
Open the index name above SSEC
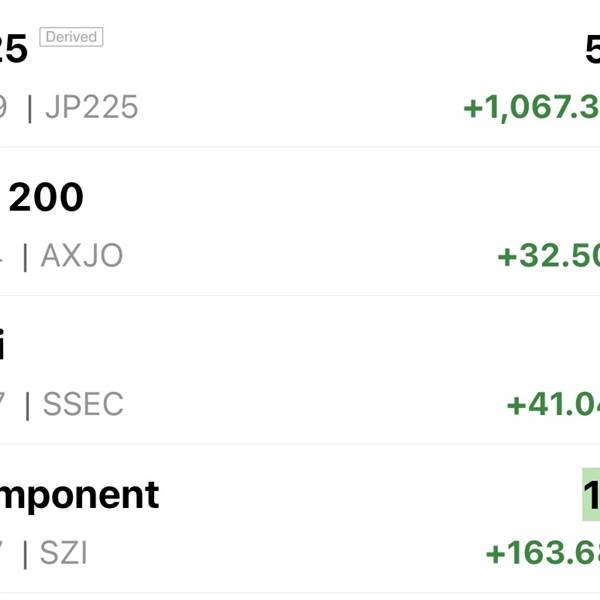(3, 346)
